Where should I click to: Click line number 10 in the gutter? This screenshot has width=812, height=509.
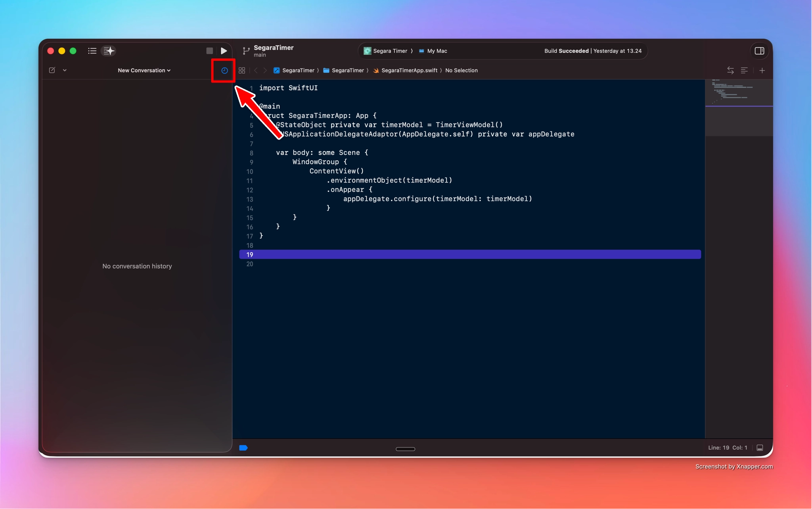coord(249,171)
